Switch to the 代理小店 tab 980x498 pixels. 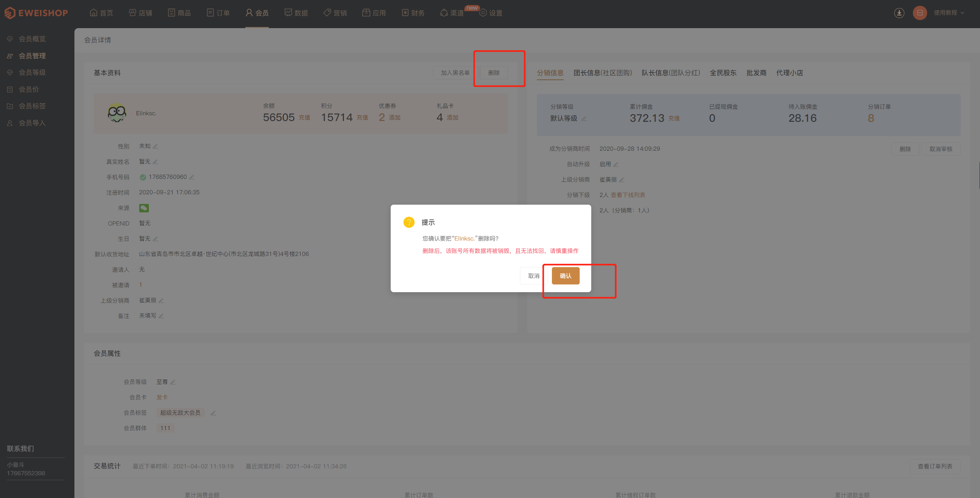(x=789, y=72)
